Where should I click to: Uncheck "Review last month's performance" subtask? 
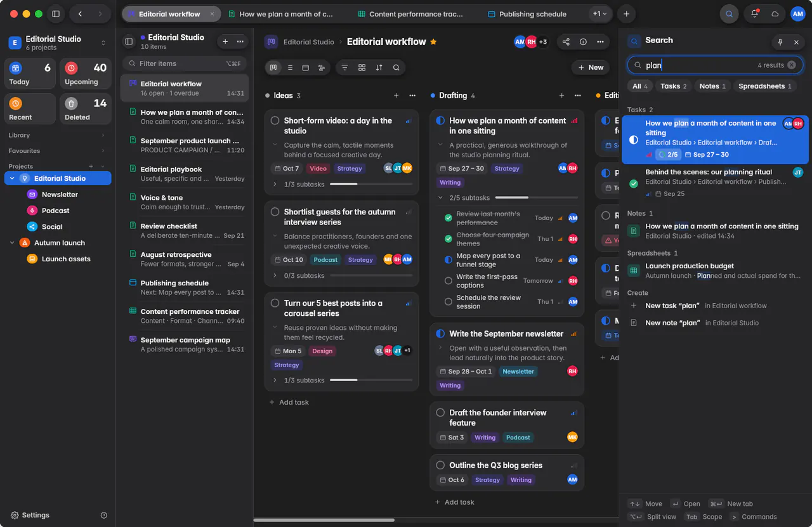(x=449, y=218)
